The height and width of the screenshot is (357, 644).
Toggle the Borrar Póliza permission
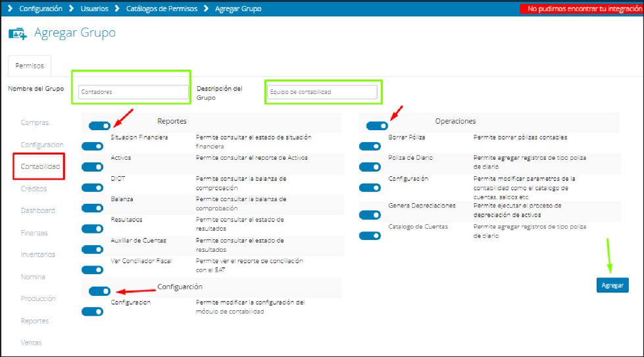coord(370,146)
